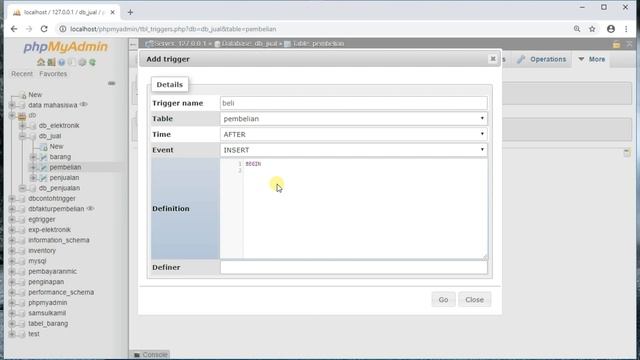
Task: Open the Favorites tables list
Action: [53, 74]
